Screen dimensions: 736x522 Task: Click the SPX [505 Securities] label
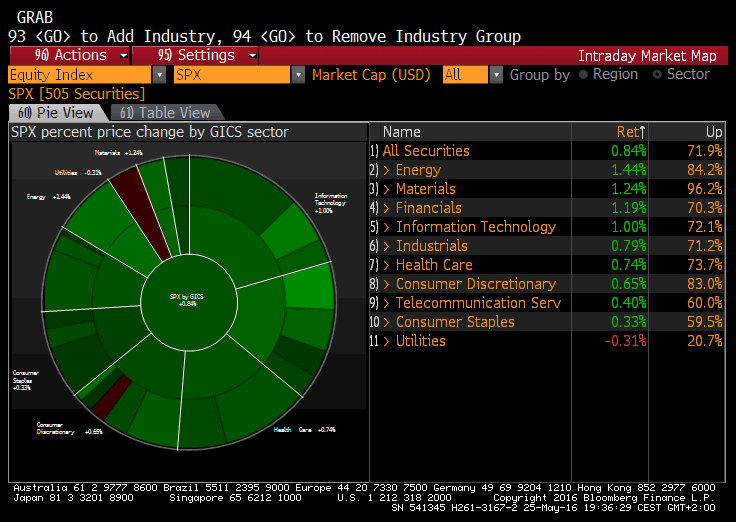click(x=77, y=94)
